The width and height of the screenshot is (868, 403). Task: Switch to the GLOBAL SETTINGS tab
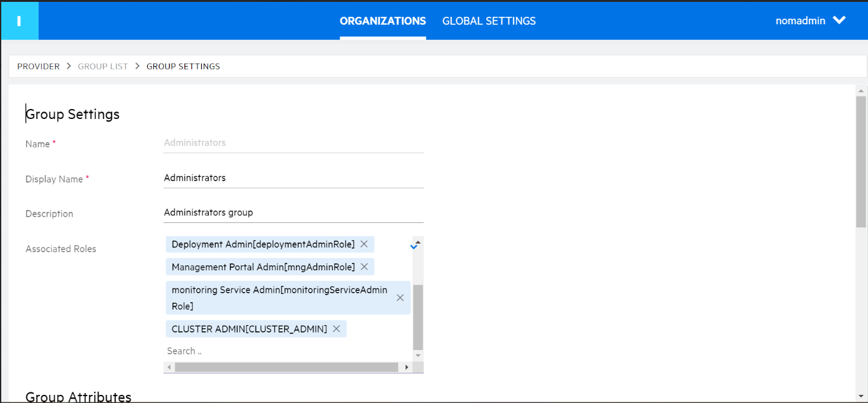coord(489,21)
